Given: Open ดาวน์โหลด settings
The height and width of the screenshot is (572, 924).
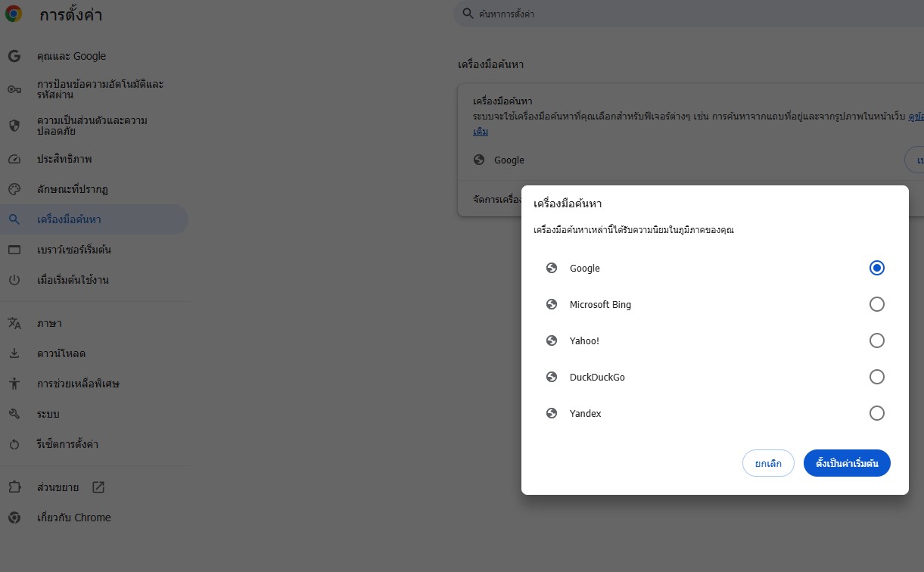Looking at the screenshot, I should point(94,353).
